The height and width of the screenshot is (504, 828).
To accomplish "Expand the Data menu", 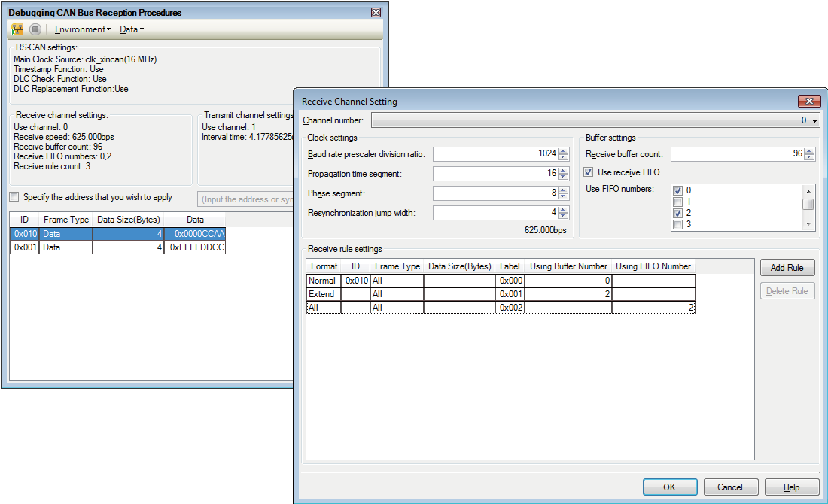I will (131, 29).
